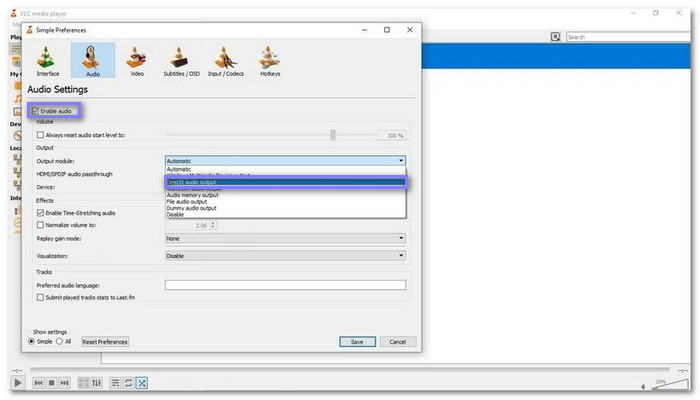Skip to the previous media item

click(39, 383)
